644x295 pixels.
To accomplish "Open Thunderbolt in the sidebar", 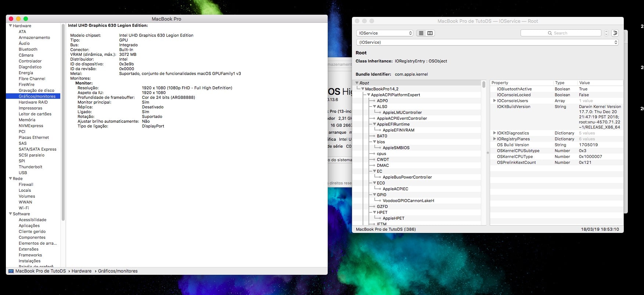I will 30,167.
